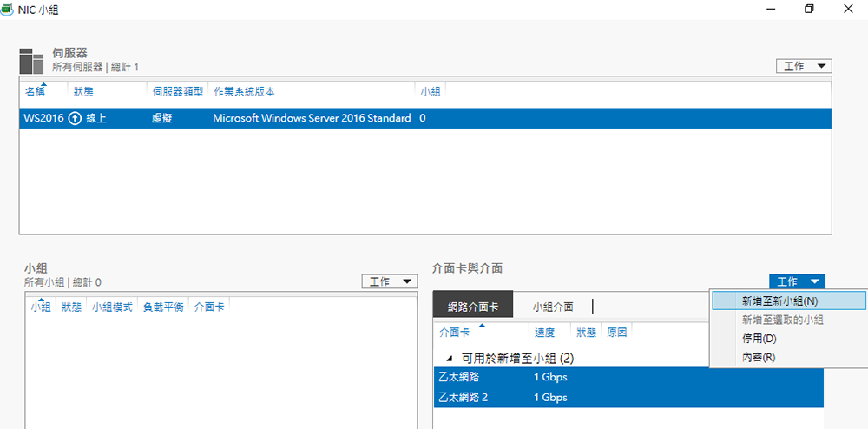Image resolution: width=868 pixels, height=429 pixels.
Task: Click the 小組 column header in servers table
Action: pos(431,92)
